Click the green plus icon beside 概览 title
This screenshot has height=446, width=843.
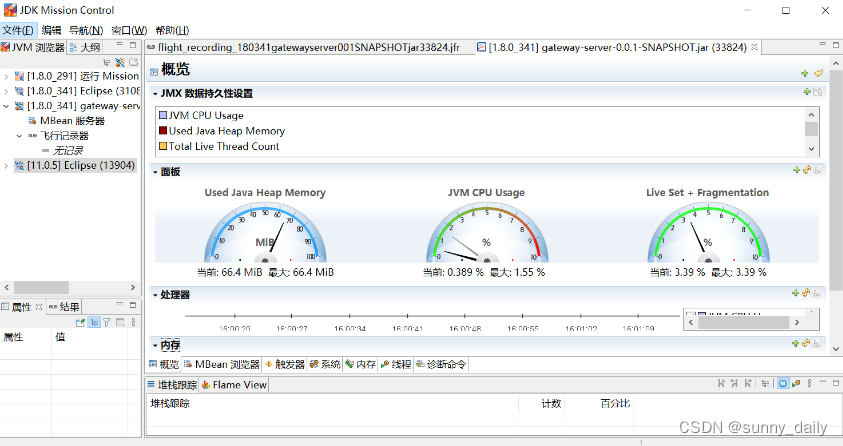pos(804,73)
